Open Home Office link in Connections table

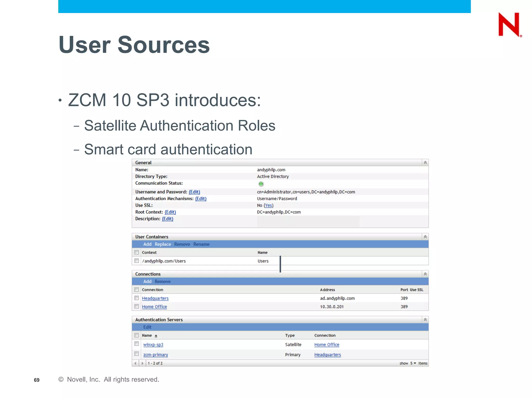click(x=154, y=307)
